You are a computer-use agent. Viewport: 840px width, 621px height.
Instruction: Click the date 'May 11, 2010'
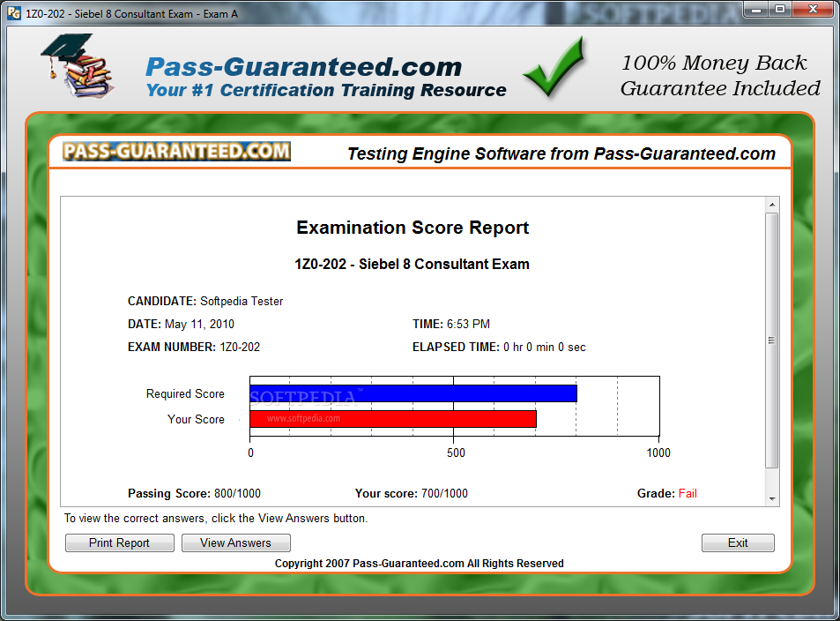(x=199, y=324)
